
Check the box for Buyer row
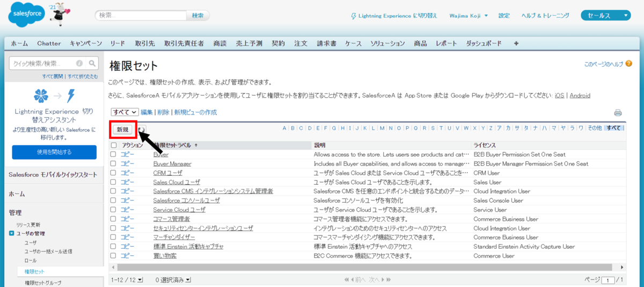[113, 154]
